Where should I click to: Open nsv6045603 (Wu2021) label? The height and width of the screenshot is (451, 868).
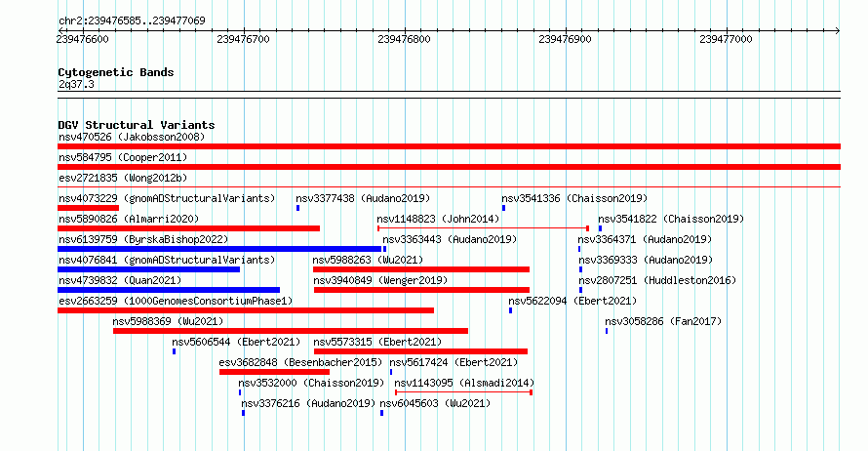pyautogui.click(x=435, y=403)
